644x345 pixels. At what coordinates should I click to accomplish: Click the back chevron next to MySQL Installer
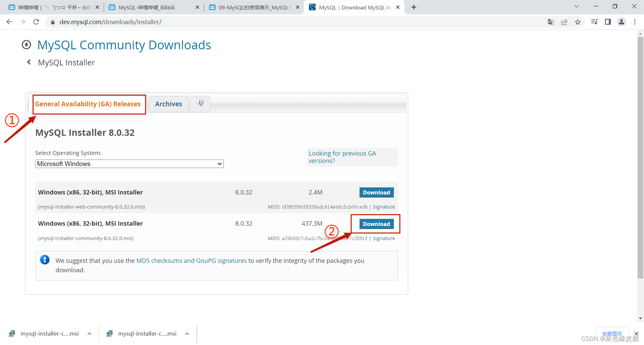[29, 62]
